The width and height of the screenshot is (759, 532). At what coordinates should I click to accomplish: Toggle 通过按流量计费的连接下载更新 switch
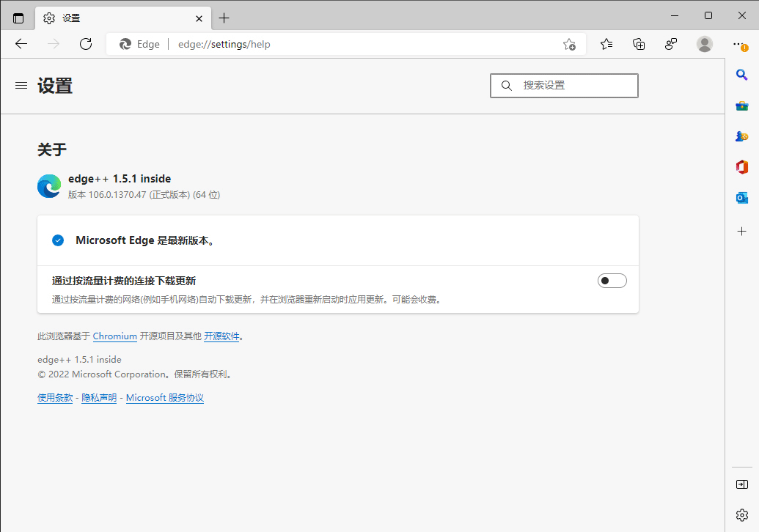pos(612,281)
